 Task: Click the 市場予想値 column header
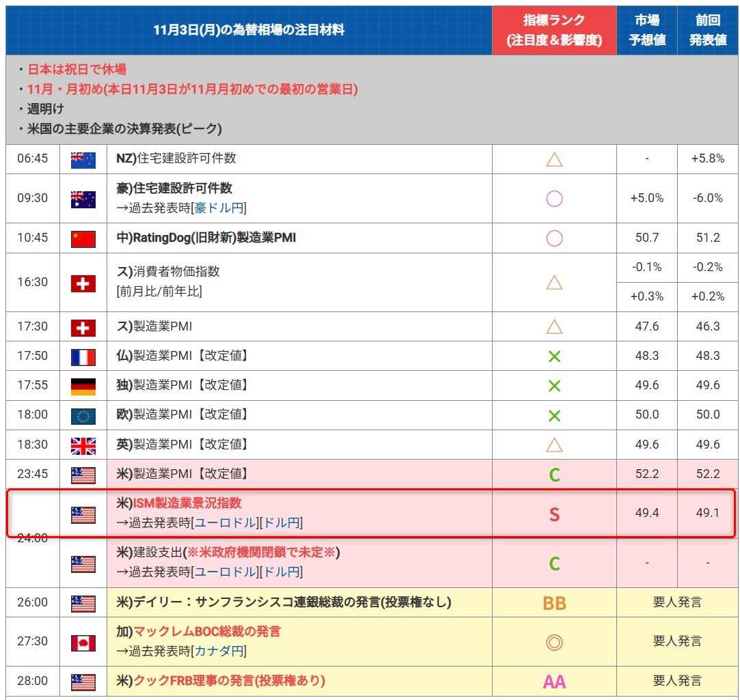(646, 31)
